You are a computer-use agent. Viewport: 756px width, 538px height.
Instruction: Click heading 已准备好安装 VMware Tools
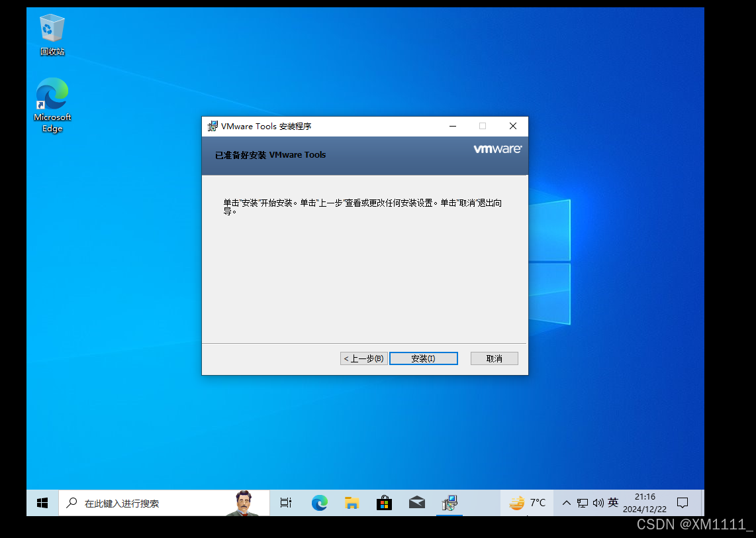point(271,155)
